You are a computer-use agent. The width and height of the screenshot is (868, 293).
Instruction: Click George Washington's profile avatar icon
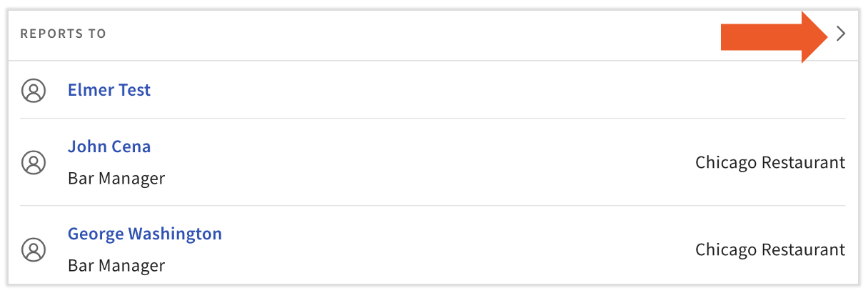(34, 250)
